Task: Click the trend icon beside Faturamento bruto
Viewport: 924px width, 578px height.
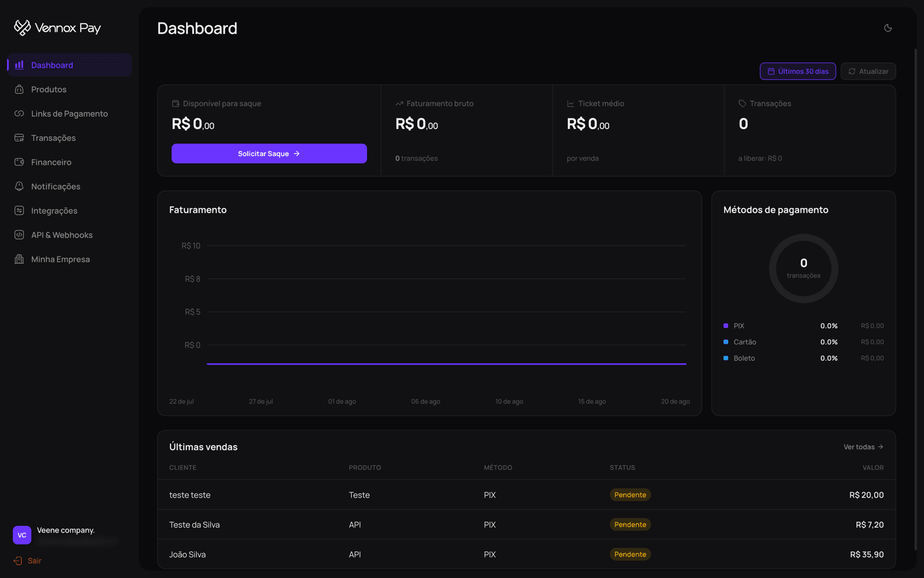Action: click(399, 103)
